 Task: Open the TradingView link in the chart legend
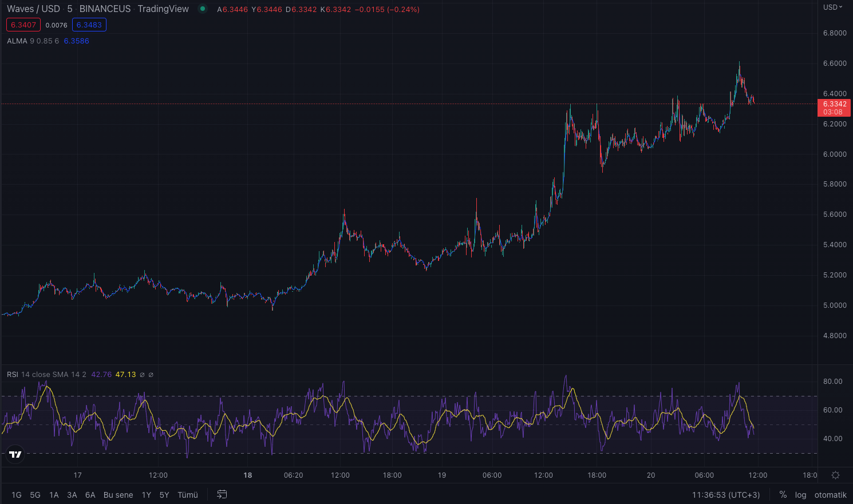pos(163,9)
